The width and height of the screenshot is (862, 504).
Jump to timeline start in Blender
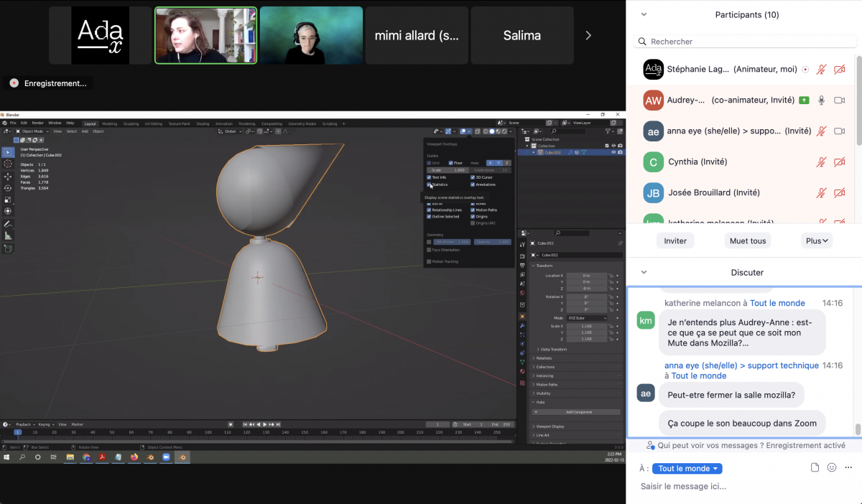(245, 424)
